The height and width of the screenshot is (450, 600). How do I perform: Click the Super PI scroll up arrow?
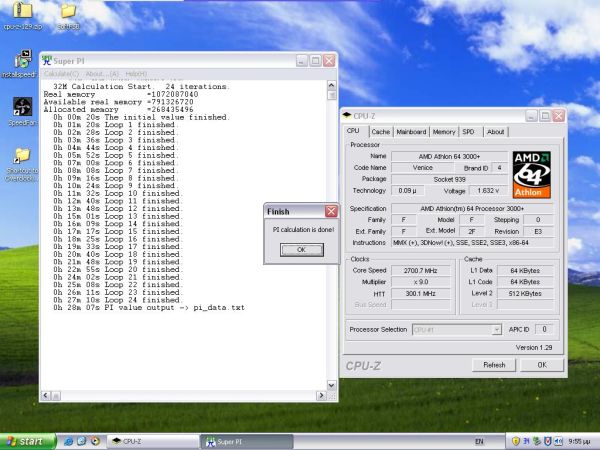331,85
